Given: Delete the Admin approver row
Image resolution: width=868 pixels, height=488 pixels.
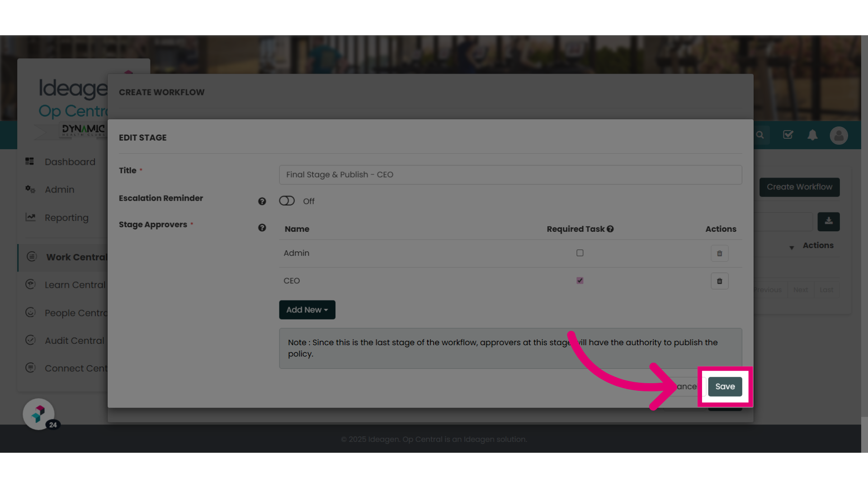Looking at the screenshot, I should [x=719, y=253].
